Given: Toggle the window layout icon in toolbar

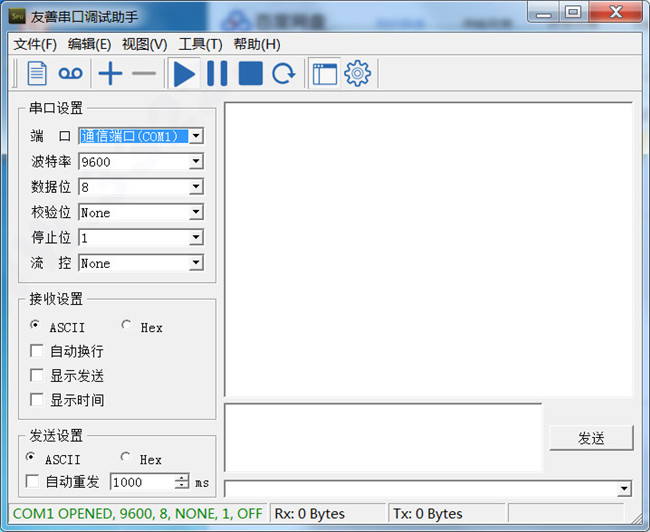Looking at the screenshot, I should click(324, 73).
